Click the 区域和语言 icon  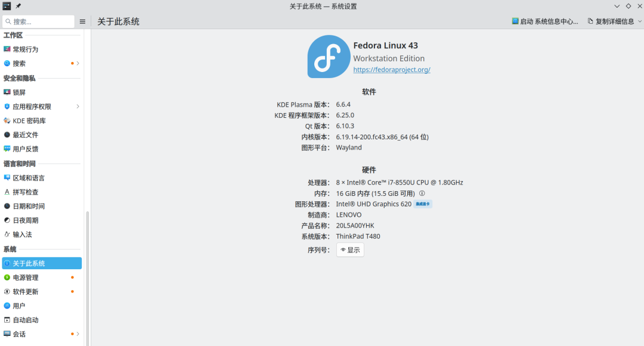click(7, 177)
